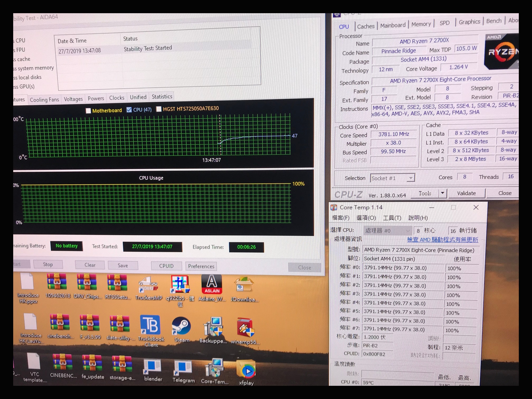Uncheck the CPU (47) graph checkbox

[129, 110]
